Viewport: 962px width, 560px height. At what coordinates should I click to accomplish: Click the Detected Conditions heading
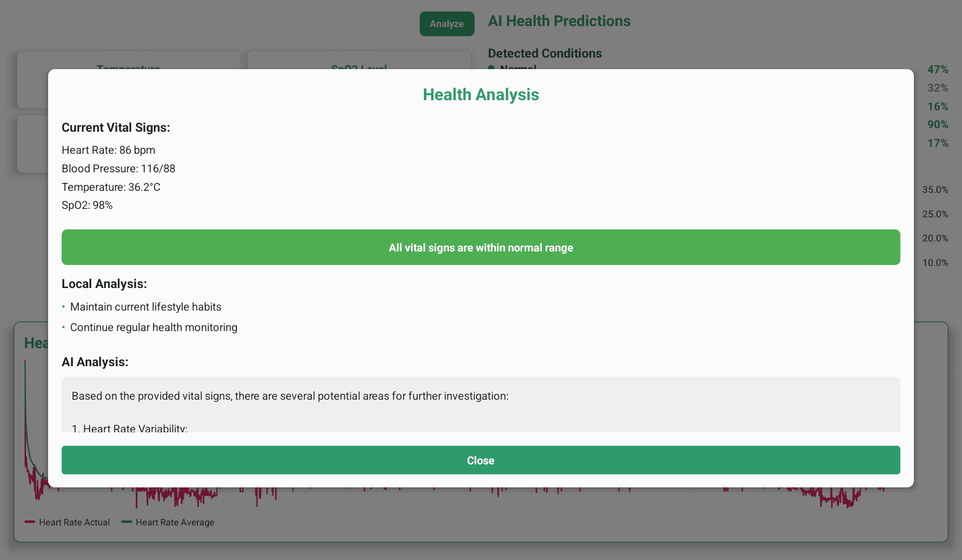[545, 54]
